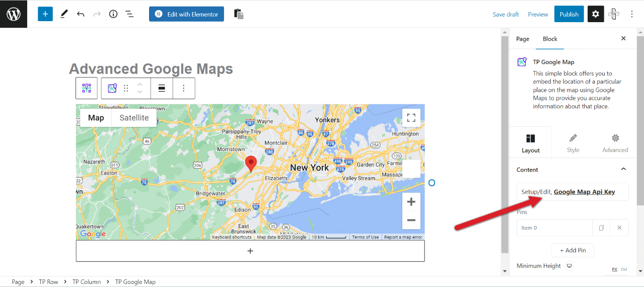
Task: Publish the page
Action: click(569, 14)
